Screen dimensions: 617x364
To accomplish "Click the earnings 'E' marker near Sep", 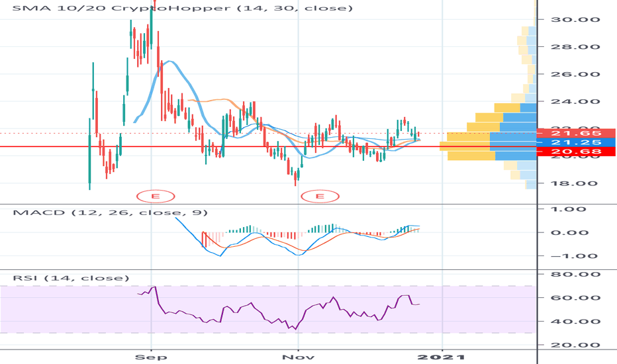I will tap(156, 196).
